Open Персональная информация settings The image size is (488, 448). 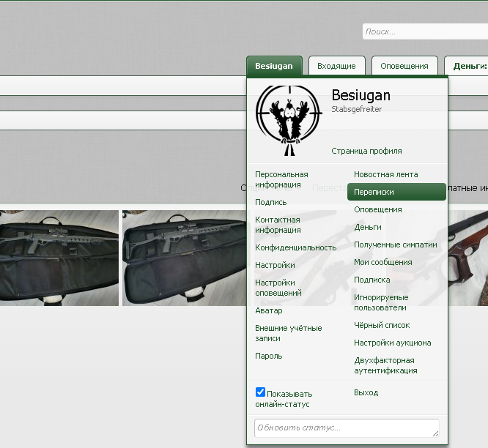tap(281, 179)
